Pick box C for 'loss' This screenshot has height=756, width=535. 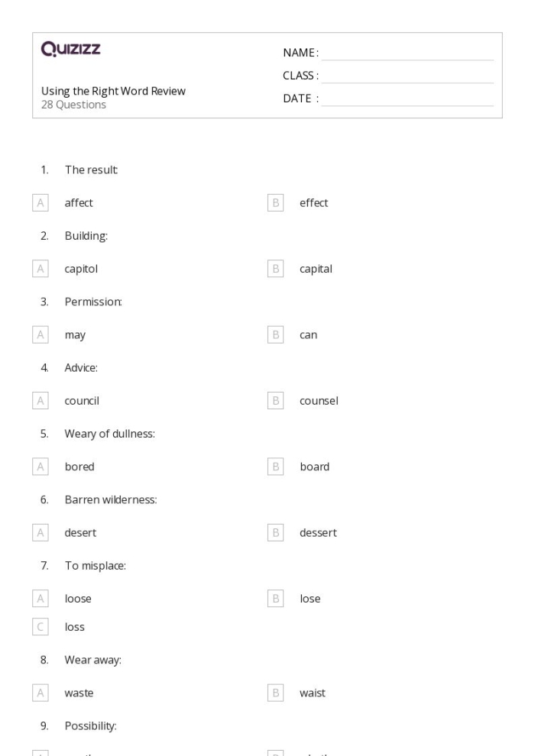click(x=41, y=627)
